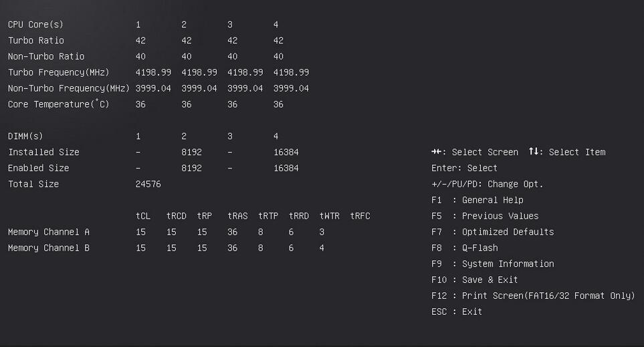Screen dimensions: 644x347
Task: Click the ESC Exit option
Action: click(457, 312)
